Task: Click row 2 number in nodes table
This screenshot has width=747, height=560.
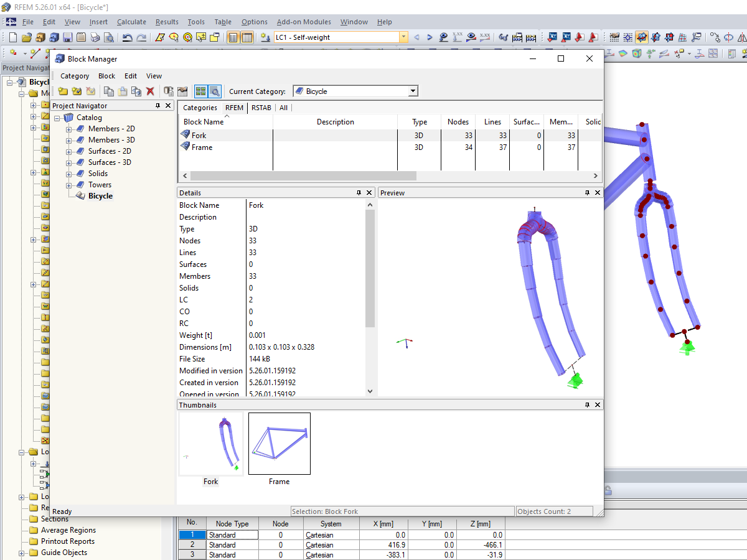Action: click(192, 544)
